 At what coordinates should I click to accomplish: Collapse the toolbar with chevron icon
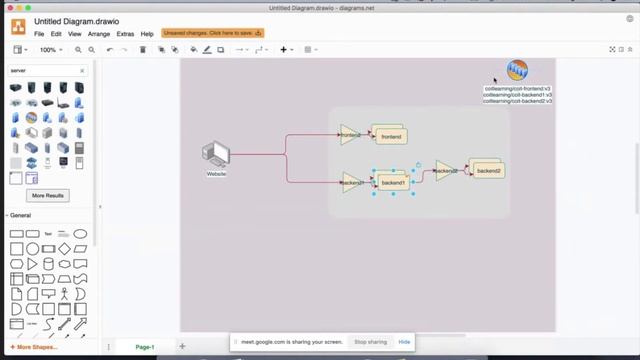(x=630, y=49)
